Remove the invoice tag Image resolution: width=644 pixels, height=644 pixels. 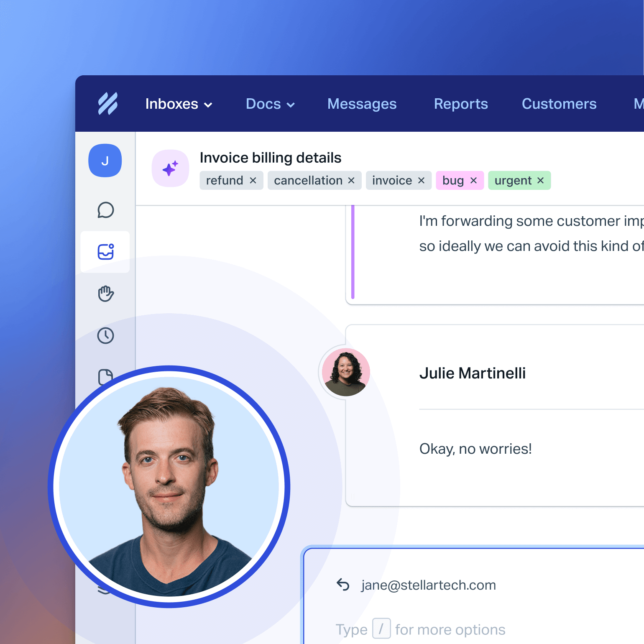[421, 180]
